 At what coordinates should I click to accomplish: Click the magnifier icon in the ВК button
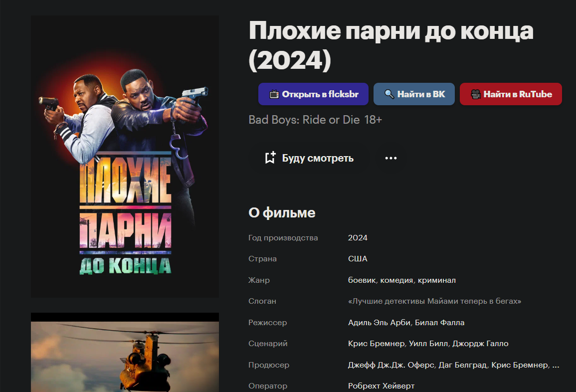coord(389,94)
